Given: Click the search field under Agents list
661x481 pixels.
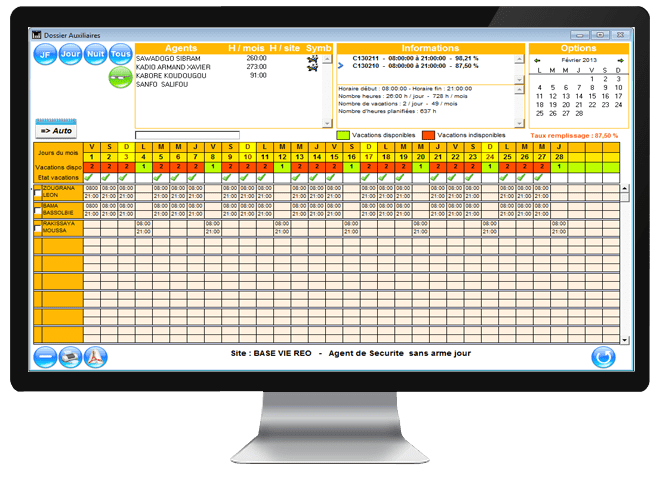Looking at the screenshot, I should click(x=187, y=135).
